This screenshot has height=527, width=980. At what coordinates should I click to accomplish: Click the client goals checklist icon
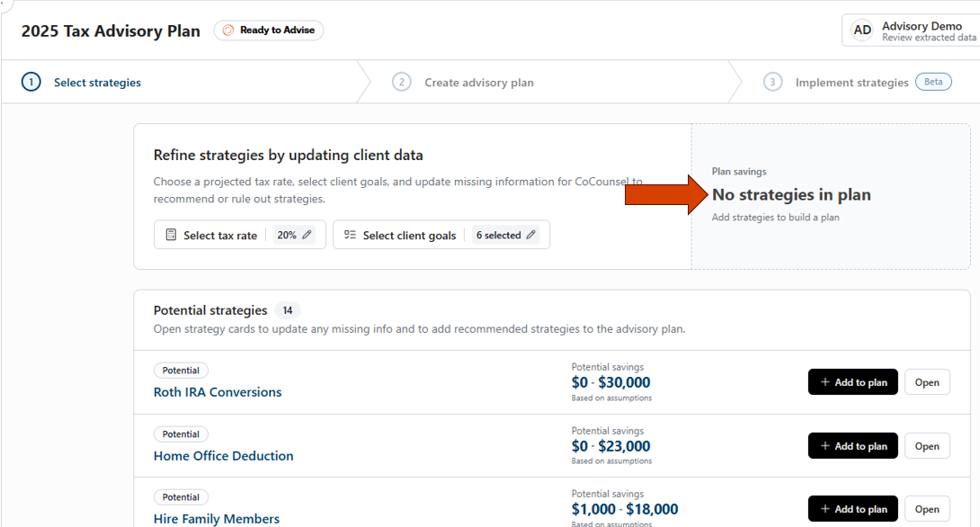(350, 236)
